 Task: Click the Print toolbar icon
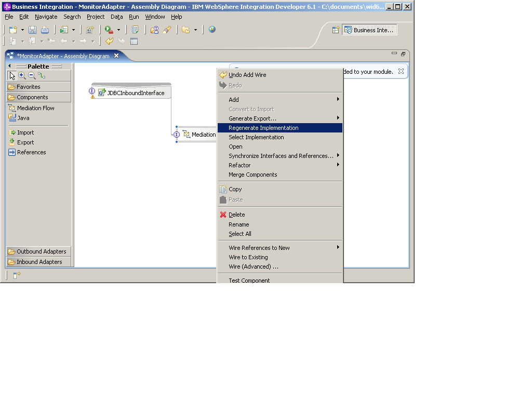[45, 30]
